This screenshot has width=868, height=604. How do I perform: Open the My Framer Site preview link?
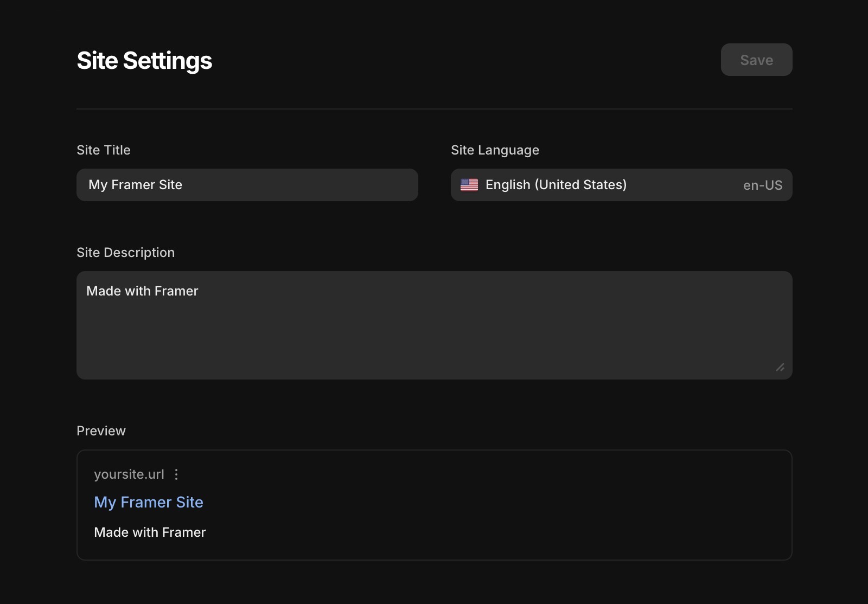pyautogui.click(x=149, y=503)
